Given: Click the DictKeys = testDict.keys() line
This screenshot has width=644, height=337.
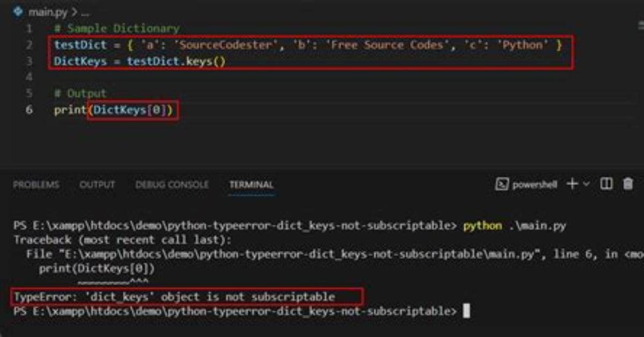Looking at the screenshot, I should (x=140, y=61).
